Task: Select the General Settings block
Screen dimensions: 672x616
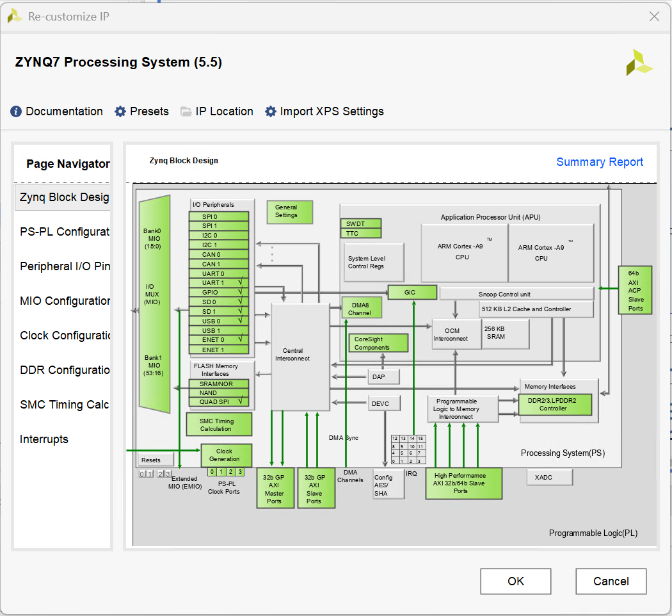Action: [x=289, y=212]
